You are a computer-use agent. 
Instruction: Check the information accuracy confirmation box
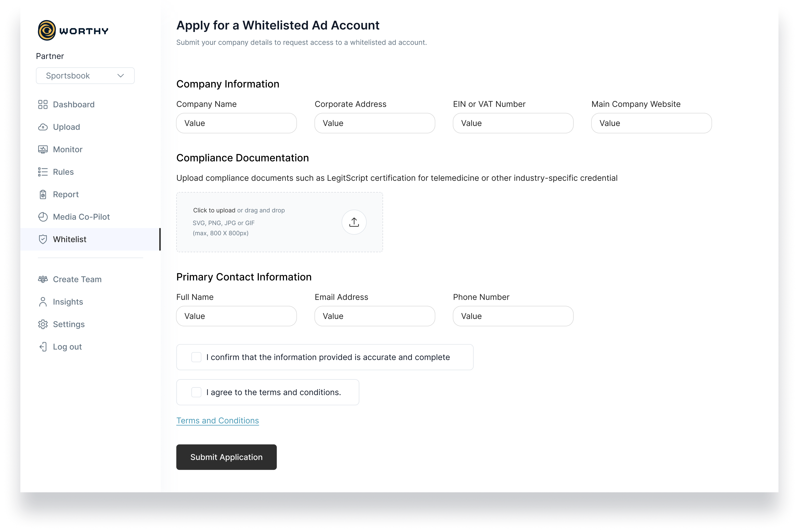[x=196, y=357]
